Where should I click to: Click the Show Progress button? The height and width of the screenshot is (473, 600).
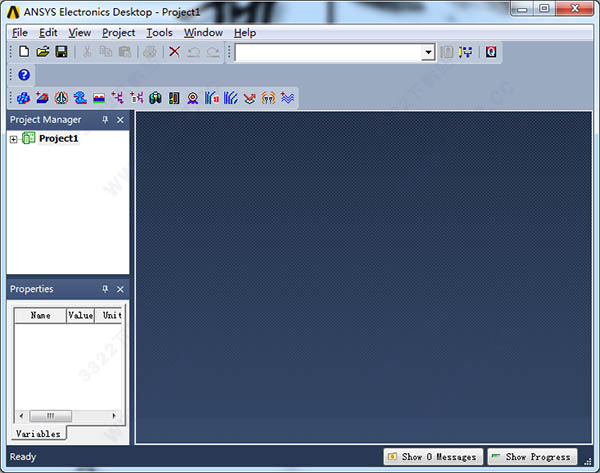click(x=532, y=457)
